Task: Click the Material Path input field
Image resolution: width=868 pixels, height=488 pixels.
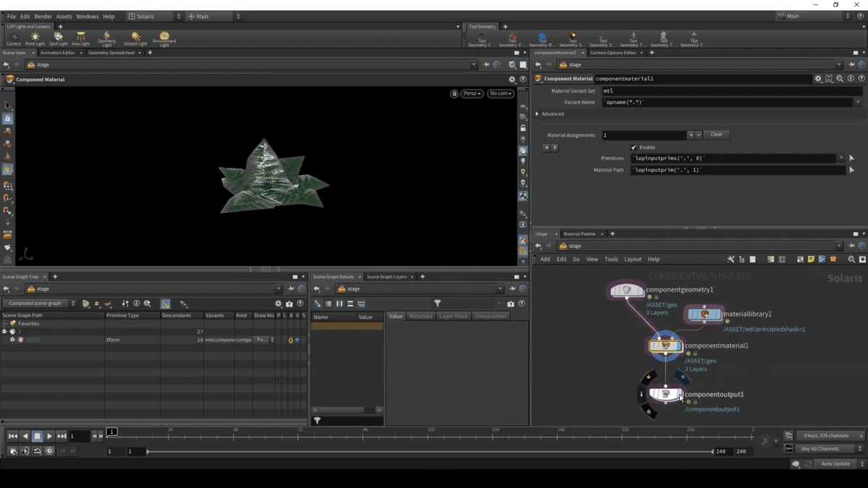Action: tap(738, 170)
